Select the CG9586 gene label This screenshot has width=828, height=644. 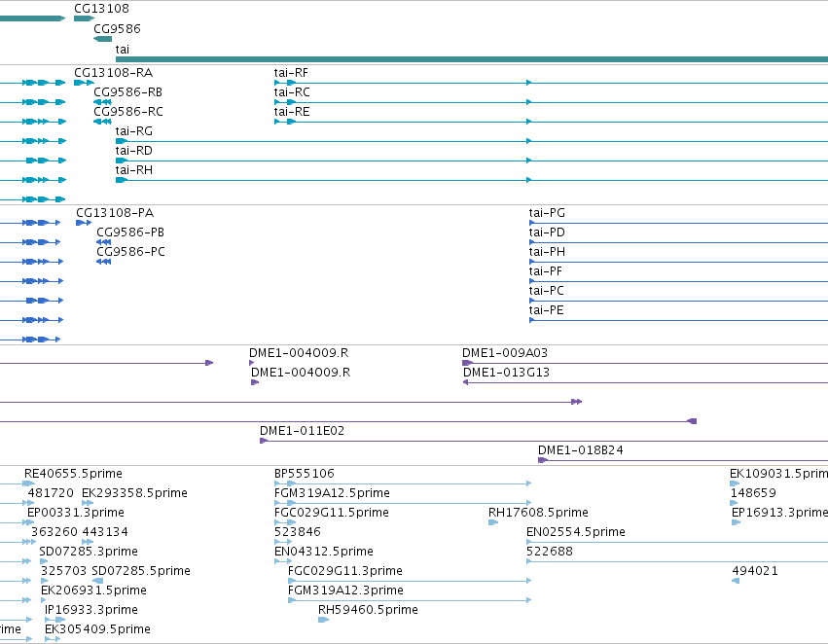117,29
